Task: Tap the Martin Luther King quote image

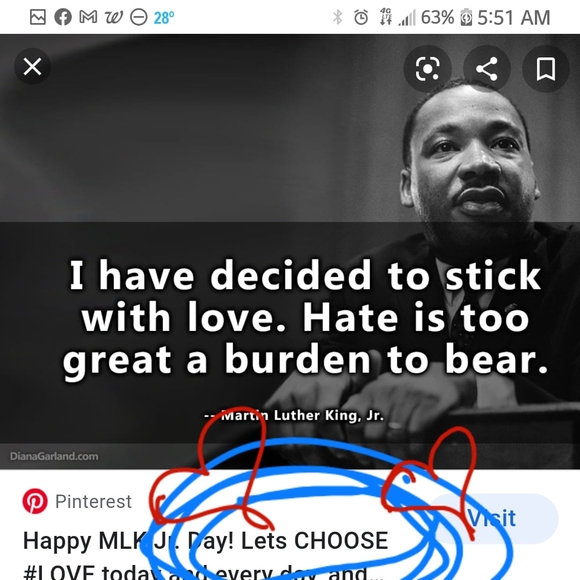Action: pyautogui.click(x=290, y=252)
